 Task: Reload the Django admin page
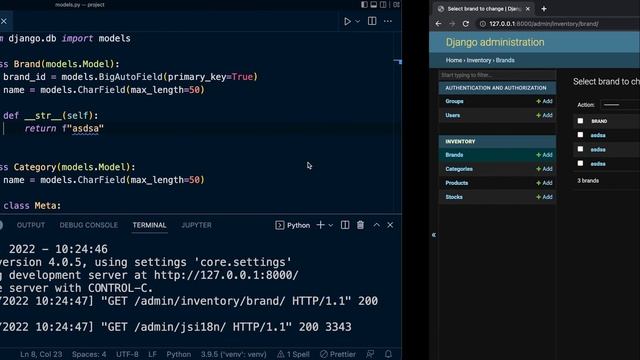click(x=466, y=24)
